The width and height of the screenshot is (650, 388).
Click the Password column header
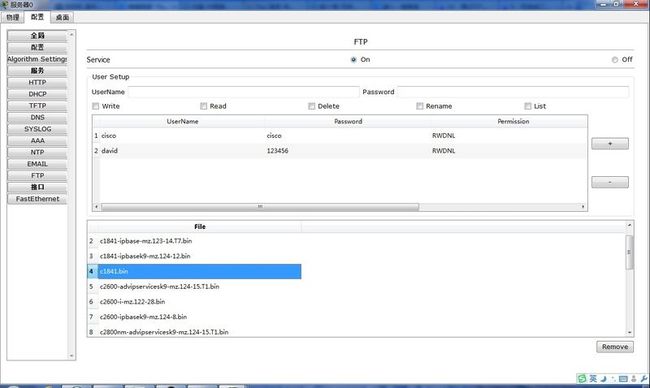(x=348, y=121)
